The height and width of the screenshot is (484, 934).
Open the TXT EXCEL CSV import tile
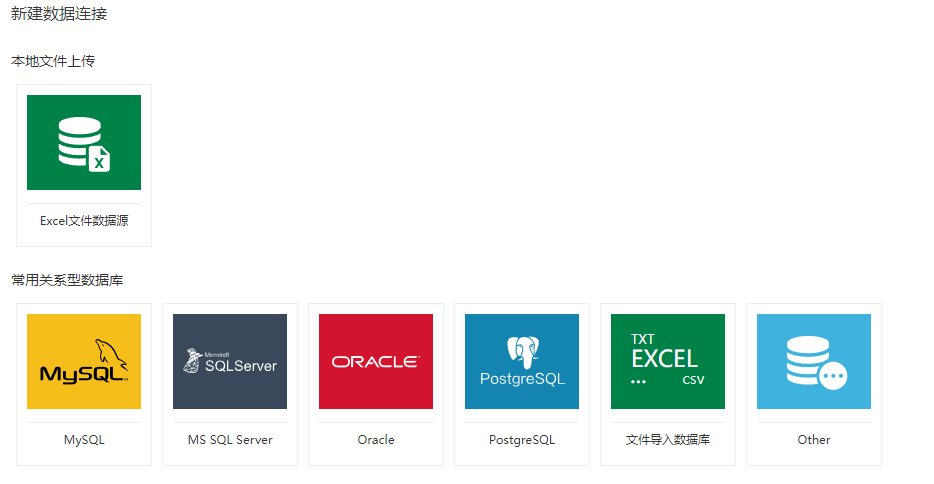[668, 361]
